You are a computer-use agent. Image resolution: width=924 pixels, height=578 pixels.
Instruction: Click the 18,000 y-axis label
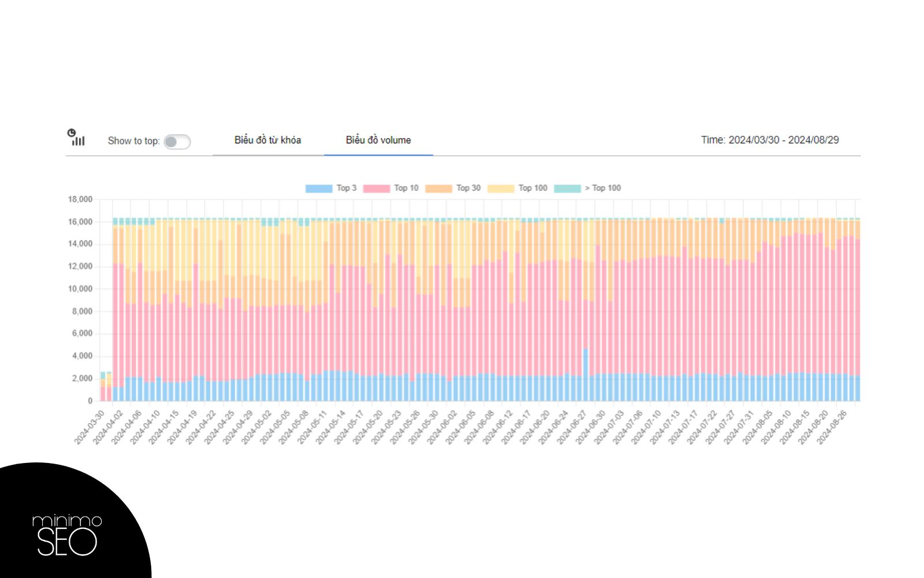pos(80,199)
